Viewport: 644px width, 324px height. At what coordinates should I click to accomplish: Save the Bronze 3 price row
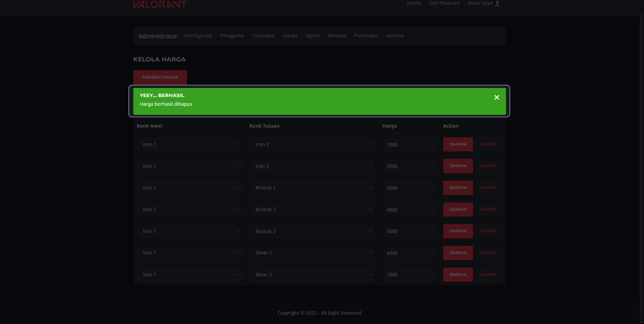(458, 231)
